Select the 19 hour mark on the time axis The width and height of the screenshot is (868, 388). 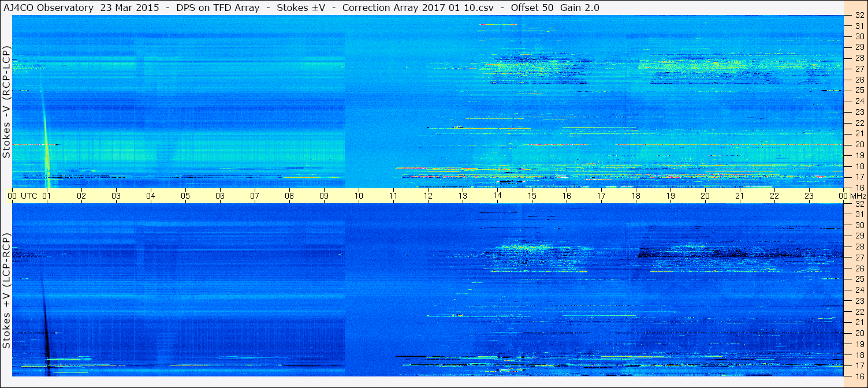click(670, 196)
